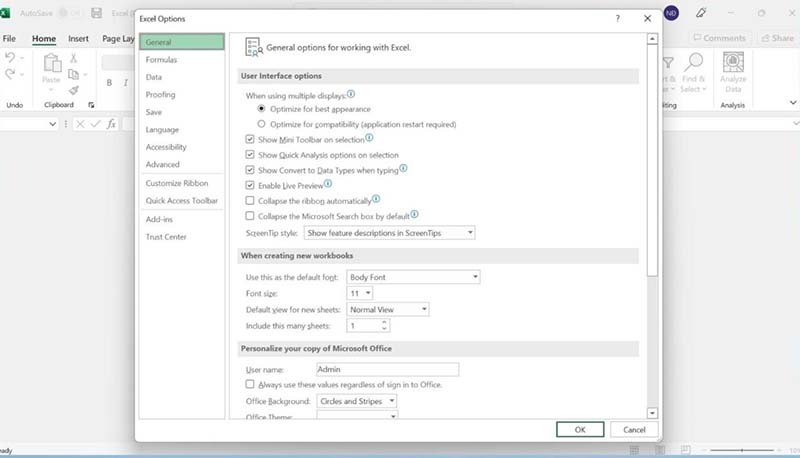Image resolution: width=800 pixels, height=458 pixels.
Task: Click the options pane scroll down arrow
Action: pos(652,413)
